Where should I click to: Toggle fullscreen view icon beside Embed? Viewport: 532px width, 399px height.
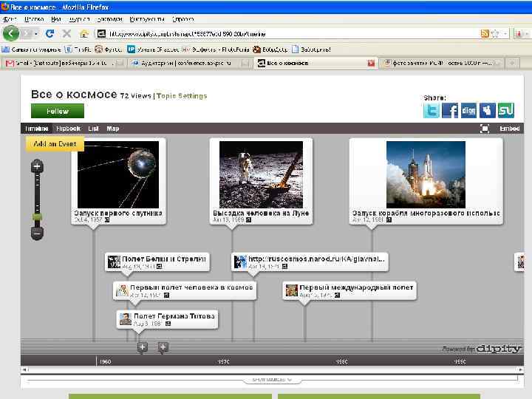pyautogui.click(x=485, y=129)
